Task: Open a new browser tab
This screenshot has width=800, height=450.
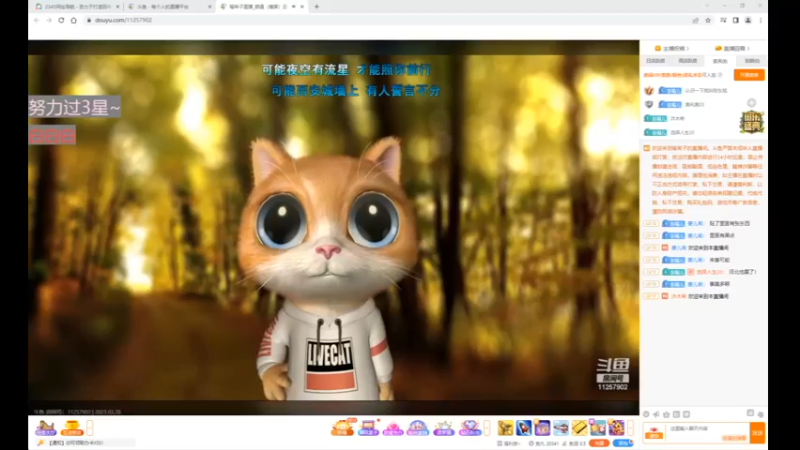Action: pos(317,7)
